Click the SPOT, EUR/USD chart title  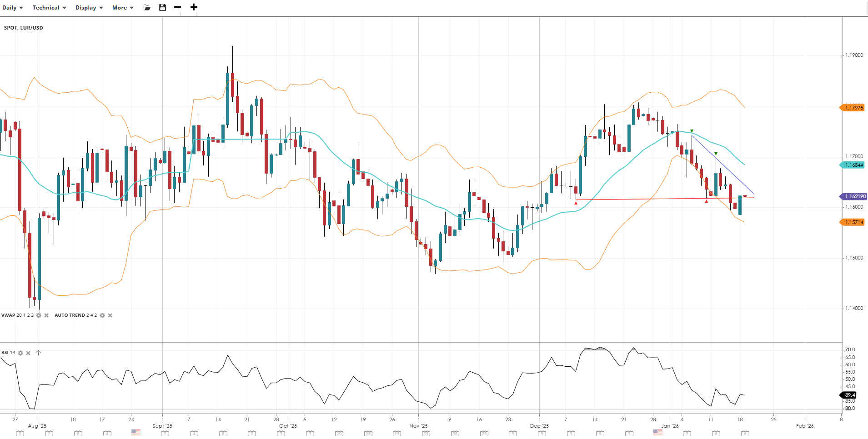(x=24, y=28)
